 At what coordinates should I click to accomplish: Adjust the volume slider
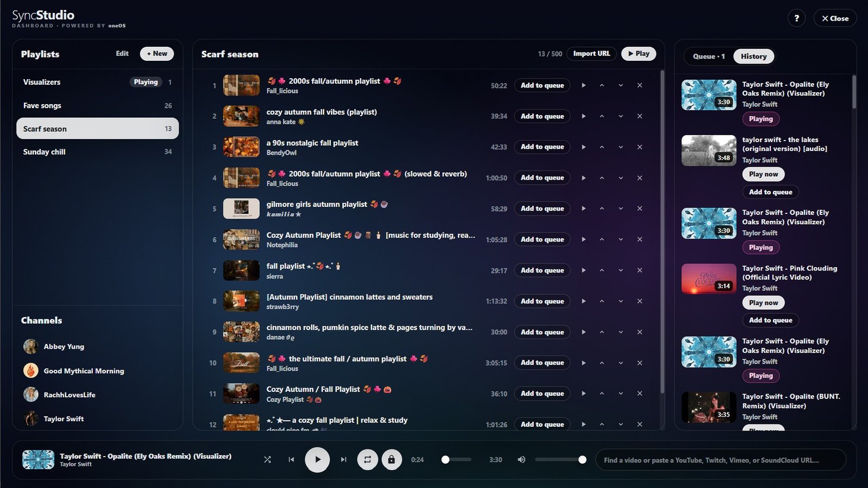pyautogui.click(x=560, y=460)
